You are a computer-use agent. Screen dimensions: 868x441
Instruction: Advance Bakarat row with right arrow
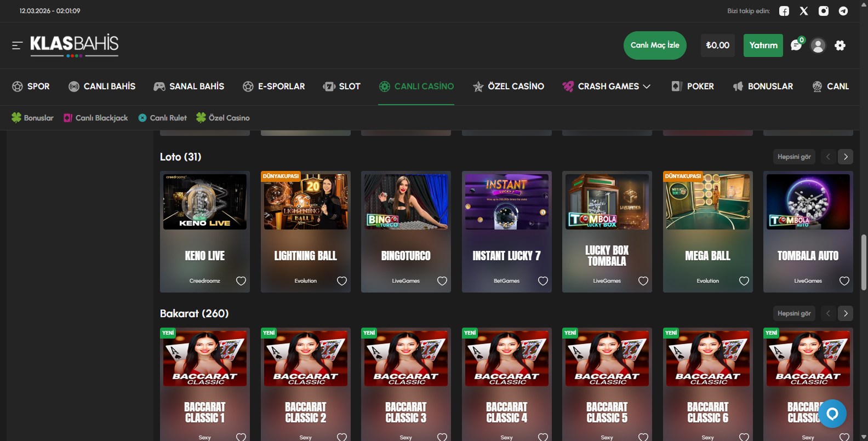(846, 313)
